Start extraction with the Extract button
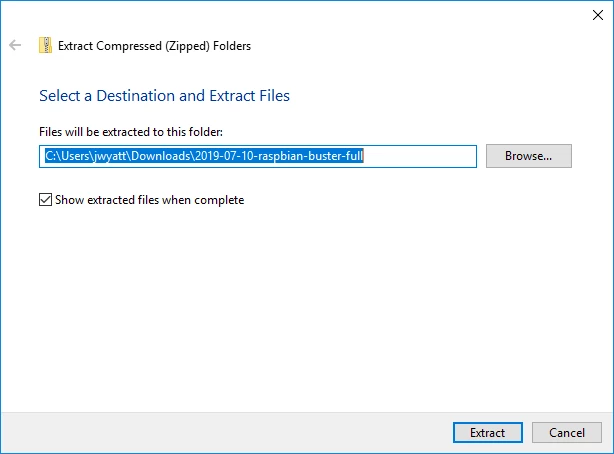 coord(488,432)
